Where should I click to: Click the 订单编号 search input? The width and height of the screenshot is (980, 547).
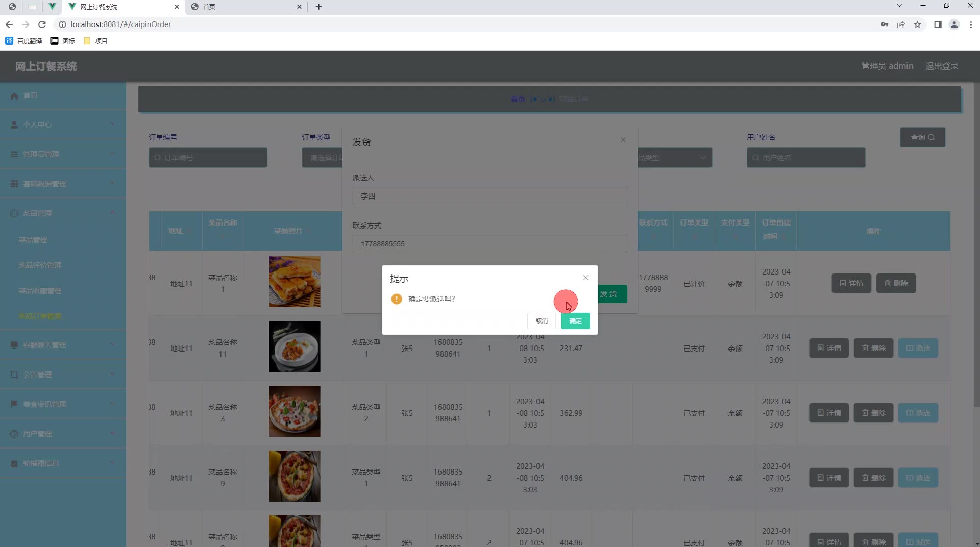pos(208,158)
